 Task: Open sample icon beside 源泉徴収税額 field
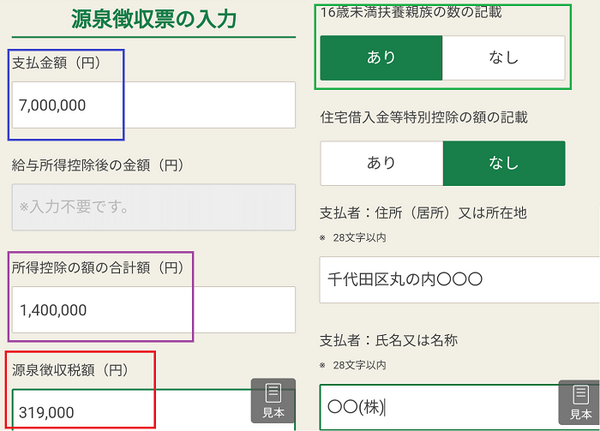(x=273, y=401)
